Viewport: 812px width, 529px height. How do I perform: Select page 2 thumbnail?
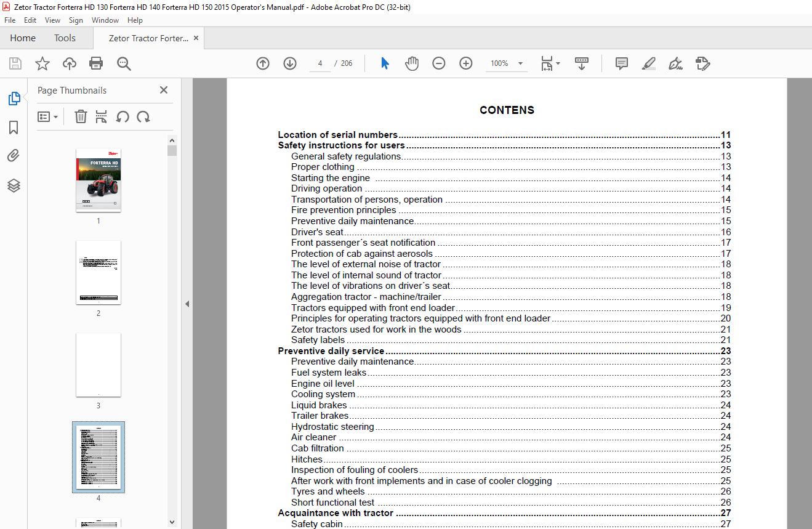pyautogui.click(x=98, y=272)
